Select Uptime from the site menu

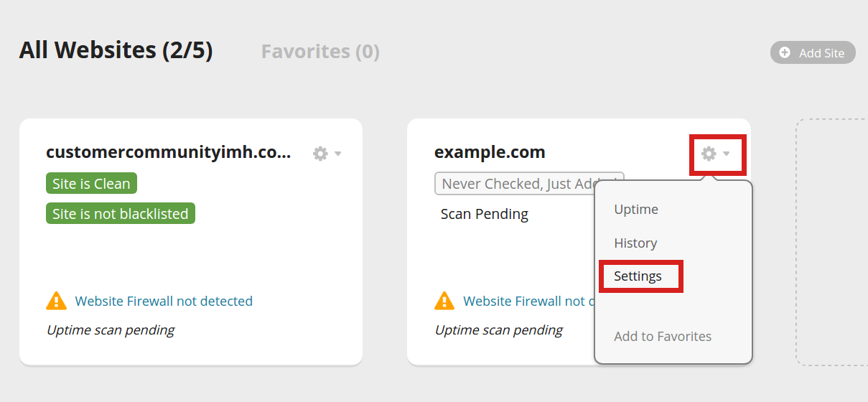click(636, 210)
